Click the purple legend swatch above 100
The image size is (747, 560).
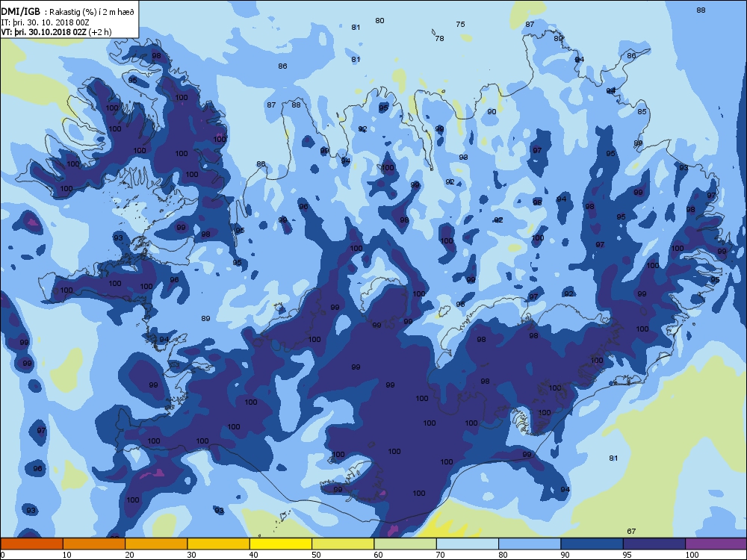716,544
